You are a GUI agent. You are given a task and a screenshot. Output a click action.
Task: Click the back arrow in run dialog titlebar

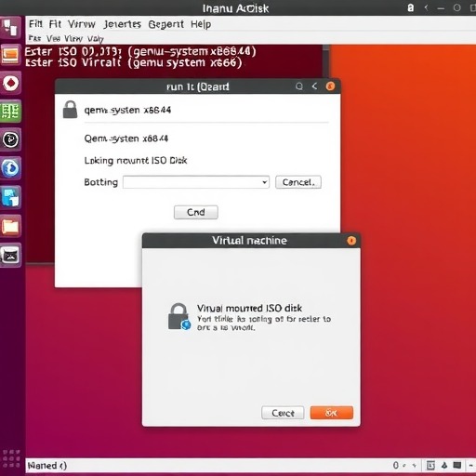(314, 86)
